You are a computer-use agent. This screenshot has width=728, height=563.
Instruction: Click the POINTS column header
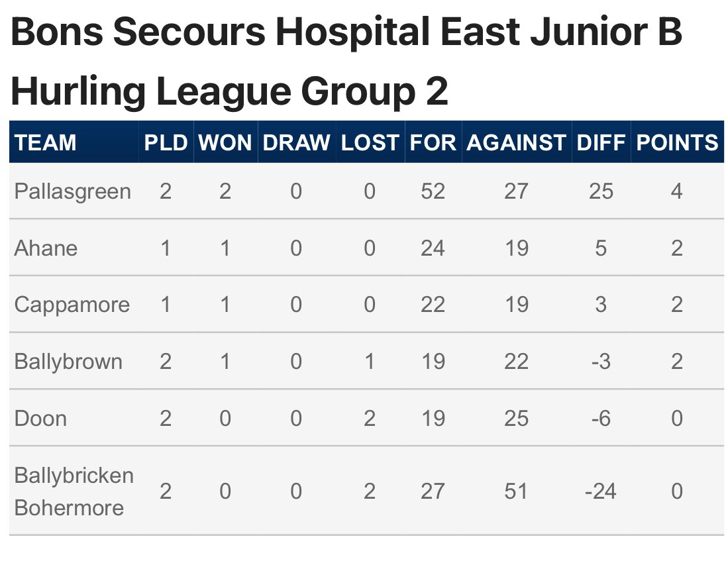677,142
